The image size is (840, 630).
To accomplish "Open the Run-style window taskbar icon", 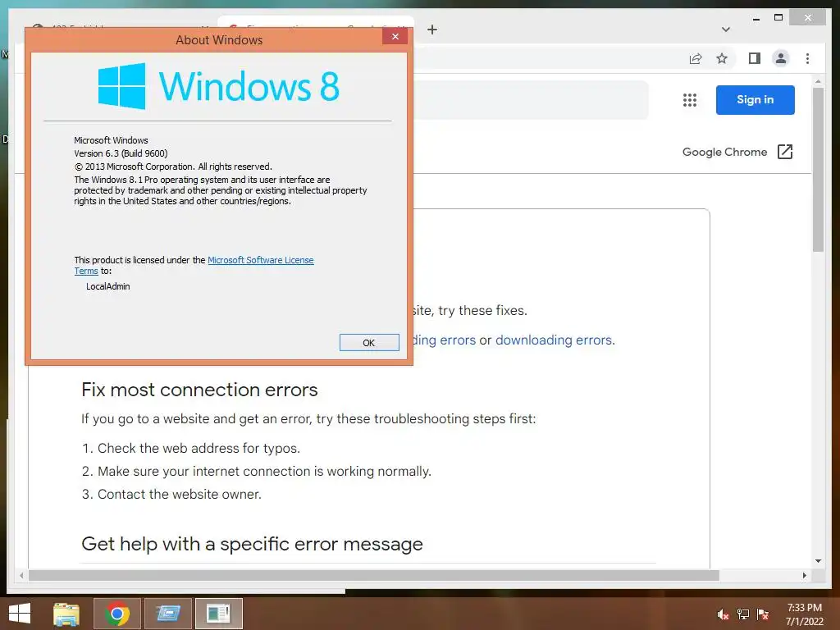I will [x=168, y=614].
